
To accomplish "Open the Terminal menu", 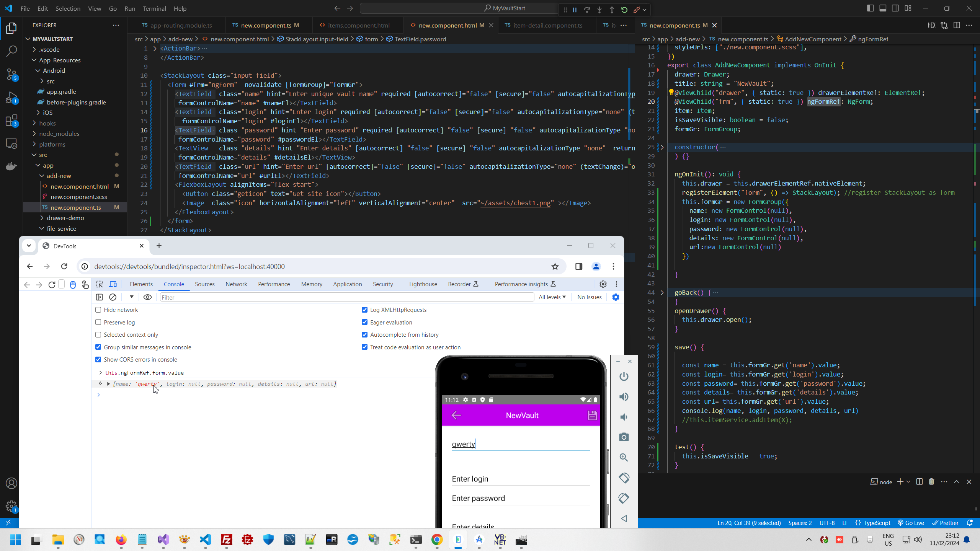I will (154, 8).
